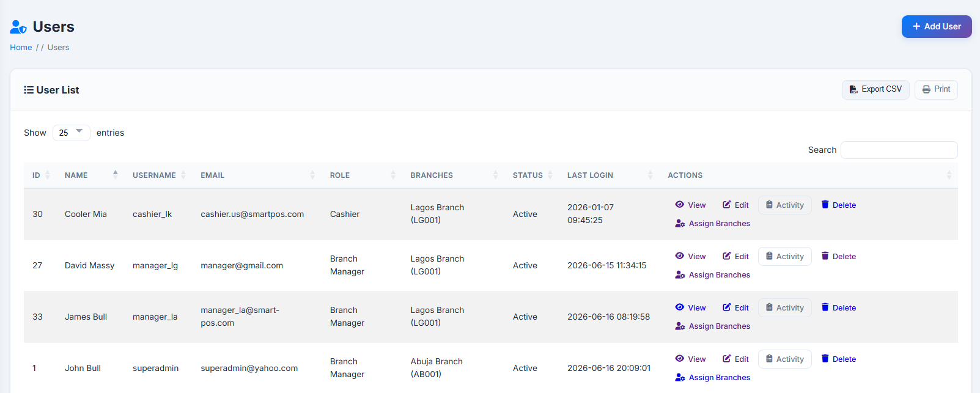
Task: View details for Cooler Mia
Action: (x=690, y=205)
